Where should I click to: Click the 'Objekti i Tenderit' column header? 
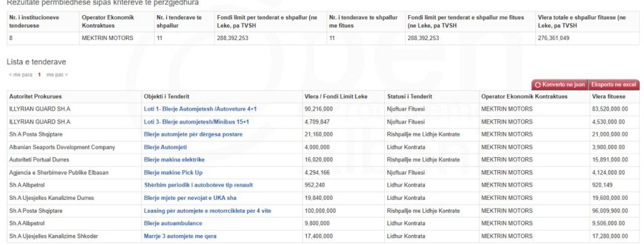click(x=166, y=97)
